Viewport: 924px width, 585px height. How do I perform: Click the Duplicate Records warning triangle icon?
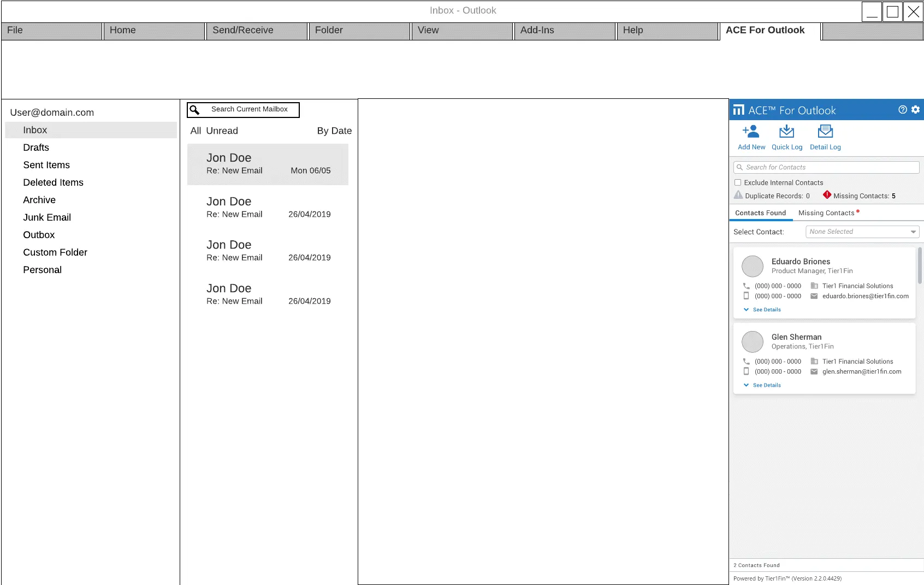click(x=738, y=195)
